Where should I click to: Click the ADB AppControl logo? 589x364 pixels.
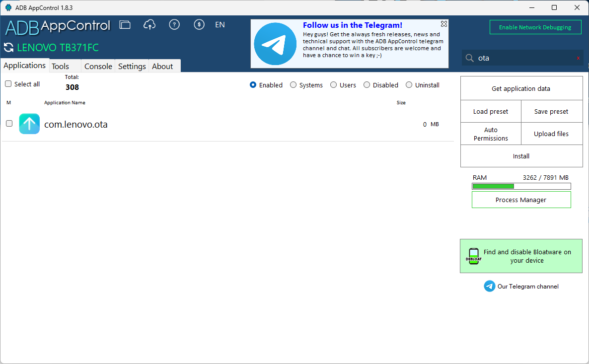(x=58, y=27)
